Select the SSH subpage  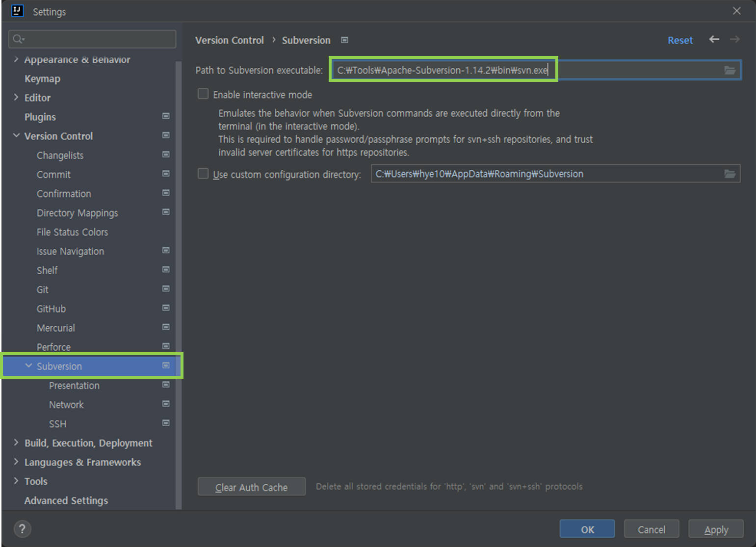[x=57, y=424]
